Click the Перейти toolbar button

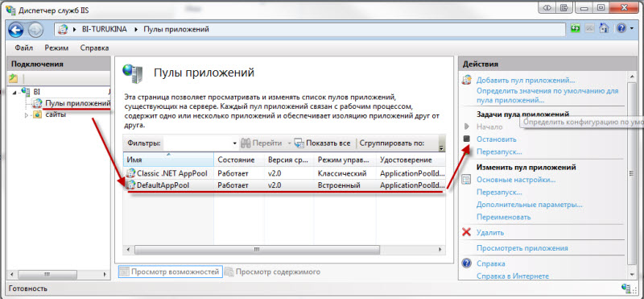coord(262,143)
